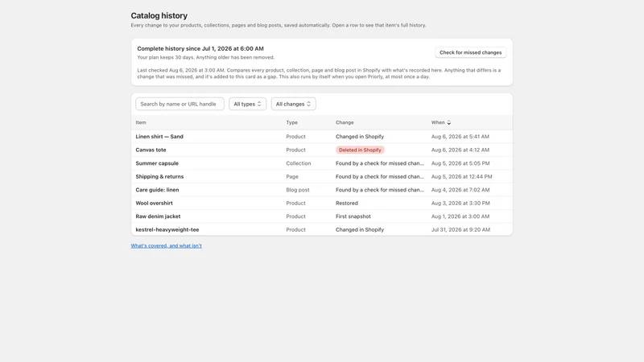This screenshot has width=644, height=362.
Task: Click the Aug 5, 2026 at 5:05 PM timestamp
Action: click(460, 163)
